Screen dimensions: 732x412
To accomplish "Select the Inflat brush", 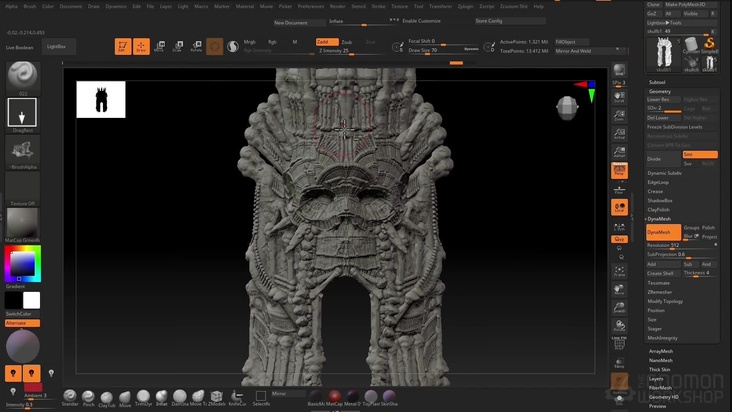I will (x=162, y=398).
